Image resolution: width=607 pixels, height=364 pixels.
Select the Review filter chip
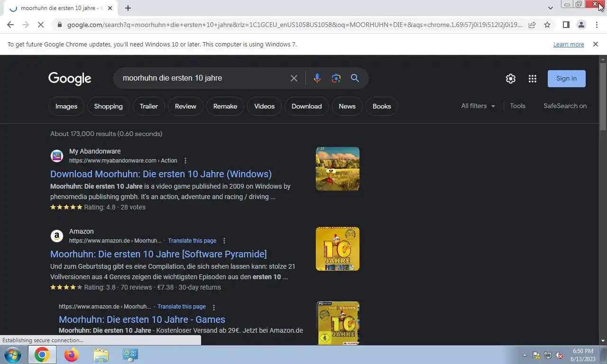pyautogui.click(x=185, y=106)
